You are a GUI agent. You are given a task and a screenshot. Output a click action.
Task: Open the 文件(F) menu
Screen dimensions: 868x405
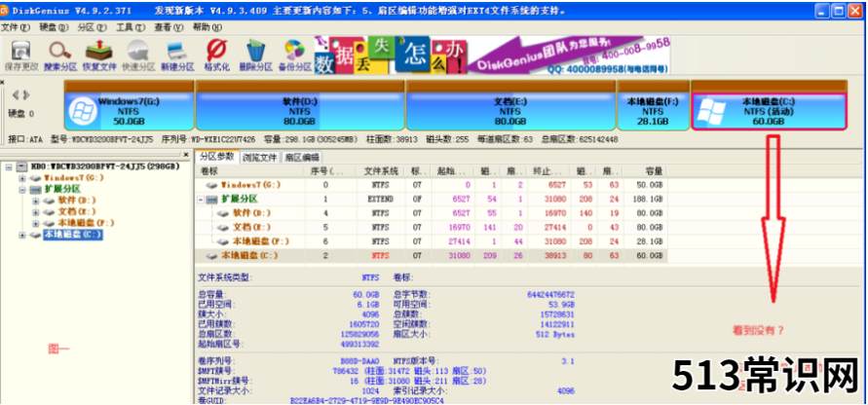(x=15, y=27)
